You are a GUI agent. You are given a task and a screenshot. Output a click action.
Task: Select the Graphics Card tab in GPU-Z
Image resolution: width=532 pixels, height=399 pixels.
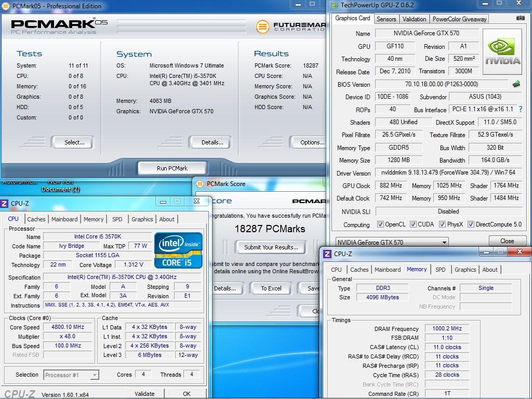point(353,18)
